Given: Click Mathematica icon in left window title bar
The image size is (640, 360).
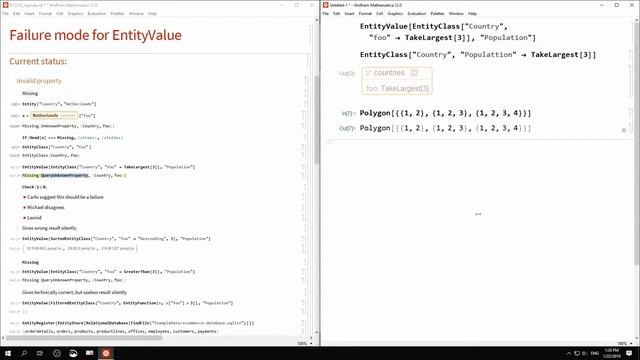Looking at the screenshot, I should coord(5,5).
